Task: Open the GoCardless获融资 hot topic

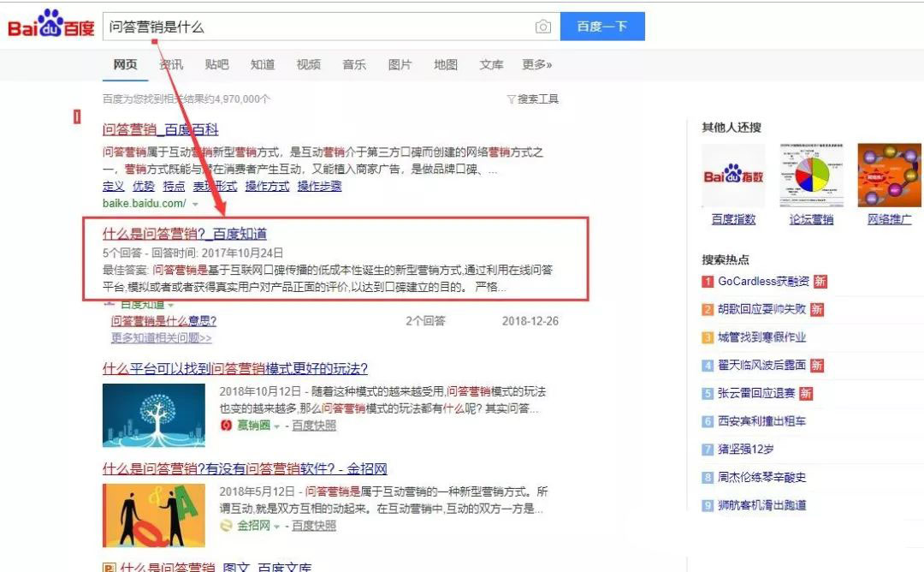Action: pyautogui.click(x=763, y=281)
